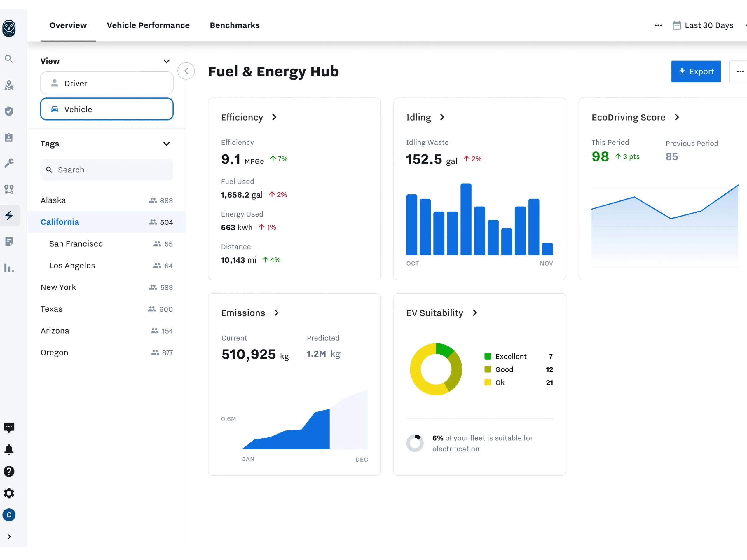
Task: Open the Help question mark icon
Action: pyautogui.click(x=9, y=471)
